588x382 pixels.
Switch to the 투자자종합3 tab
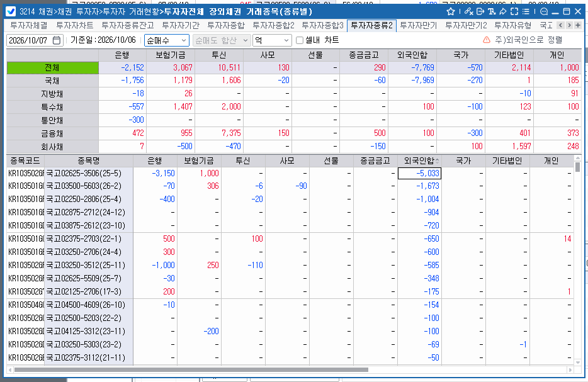[322, 25]
